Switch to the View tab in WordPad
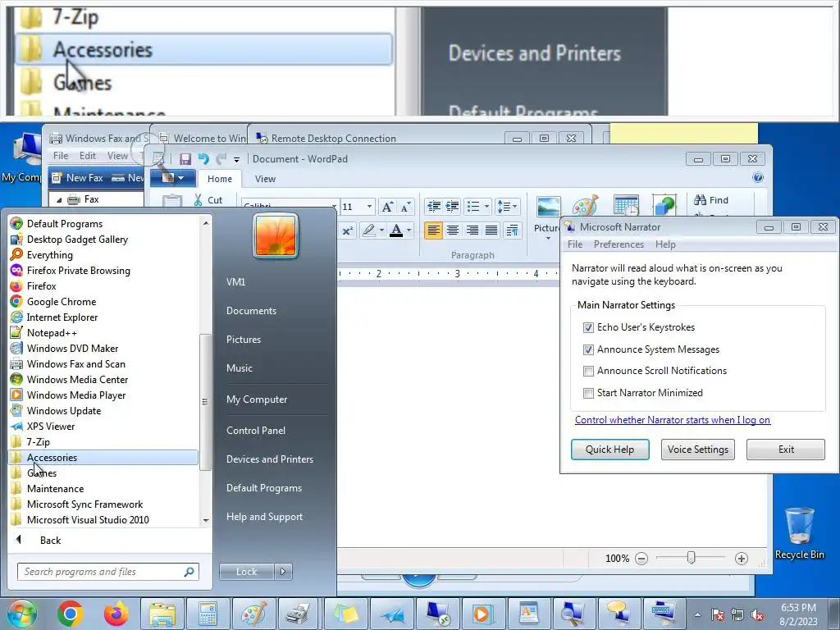This screenshot has height=630, width=840. pos(265,179)
